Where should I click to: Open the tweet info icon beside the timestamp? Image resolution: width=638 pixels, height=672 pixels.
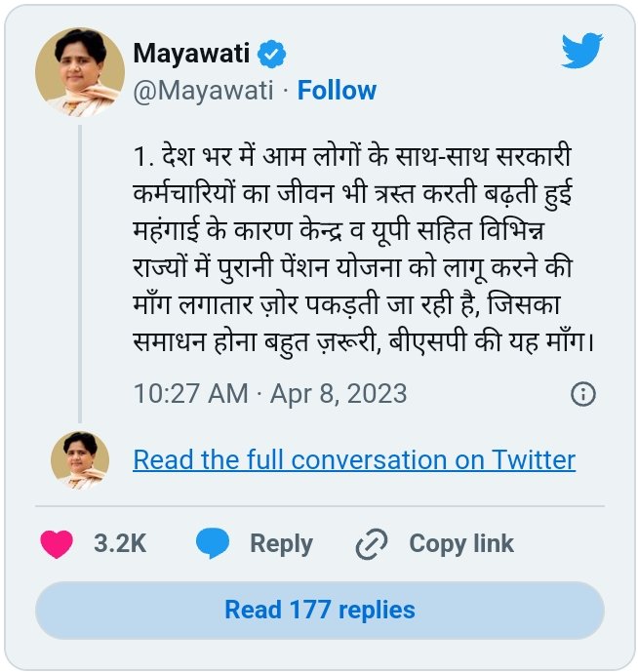click(582, 394)
